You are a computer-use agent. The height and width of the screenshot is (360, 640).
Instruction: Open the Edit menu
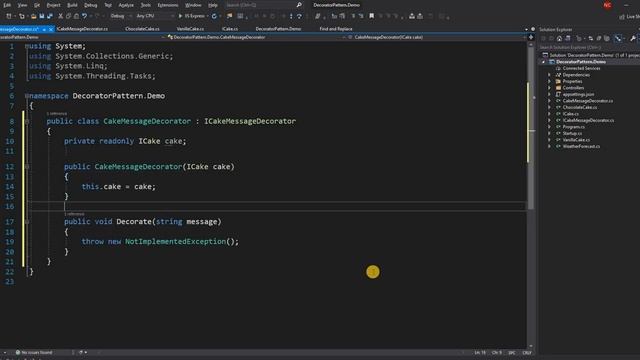[x=7, y=5]
